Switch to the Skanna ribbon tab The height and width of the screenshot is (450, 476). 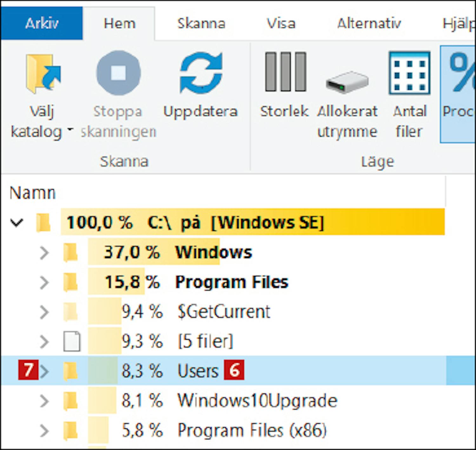click(201, 23)
